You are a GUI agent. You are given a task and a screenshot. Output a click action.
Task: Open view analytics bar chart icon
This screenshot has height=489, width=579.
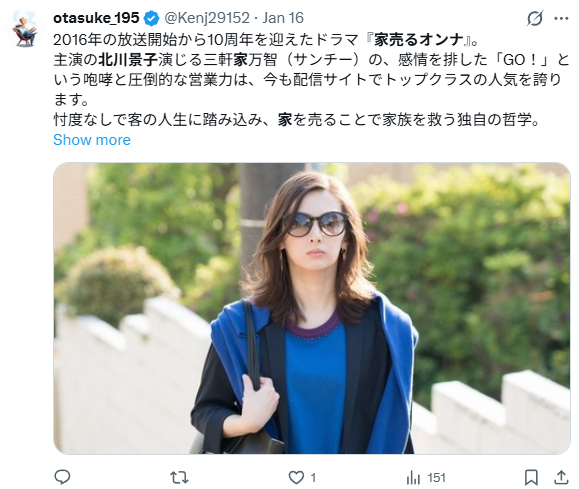[x=413, y=478]
